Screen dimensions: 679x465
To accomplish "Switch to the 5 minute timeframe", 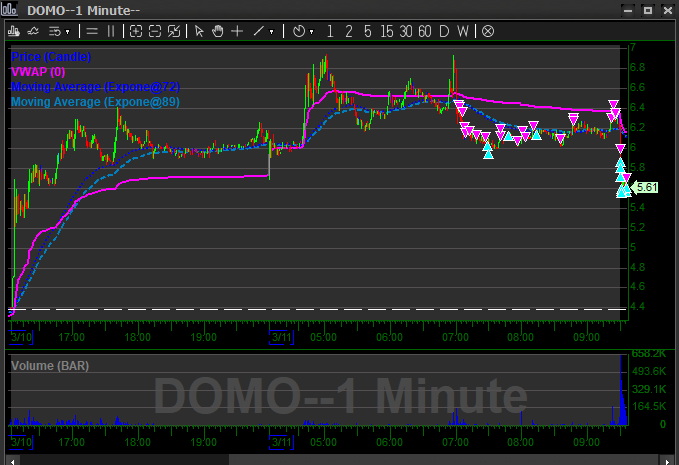I will (368, 31).
